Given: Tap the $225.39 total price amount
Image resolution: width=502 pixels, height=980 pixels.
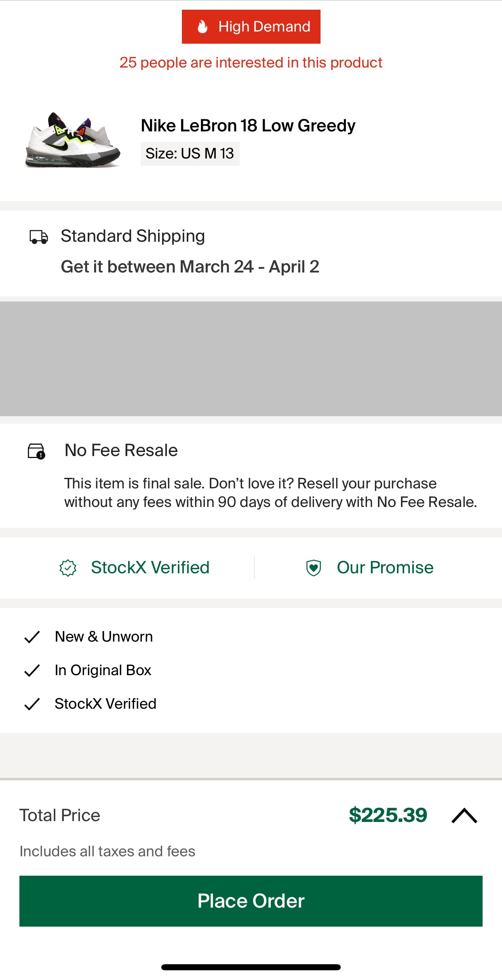Looking at the screenshot, I should click(388, 815).
